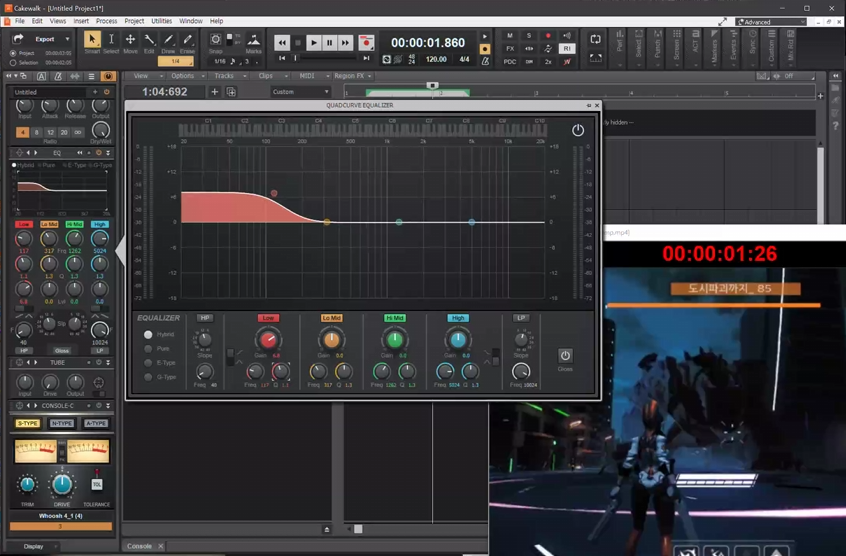The image size is (846, 556).
Task: Start playback with the Play button
Action: (313, 43)
